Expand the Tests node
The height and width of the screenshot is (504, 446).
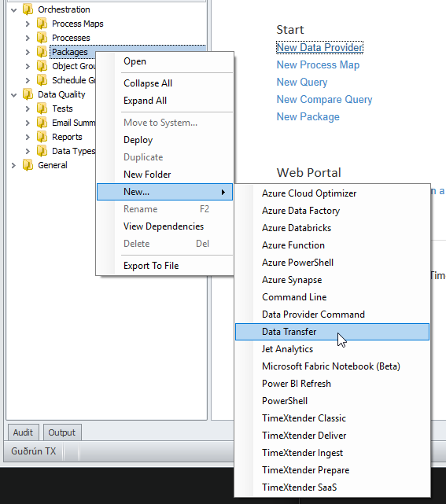[28, 109]
